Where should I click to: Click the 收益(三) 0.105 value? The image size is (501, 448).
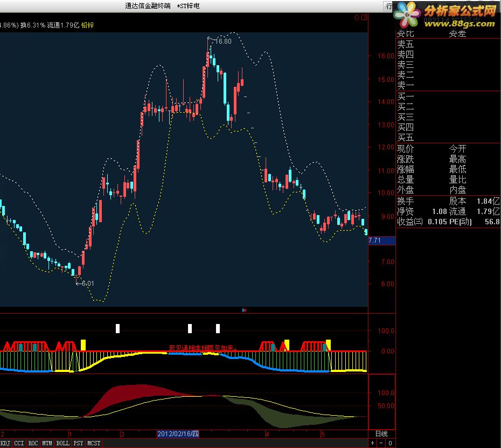tap(422, 222)
